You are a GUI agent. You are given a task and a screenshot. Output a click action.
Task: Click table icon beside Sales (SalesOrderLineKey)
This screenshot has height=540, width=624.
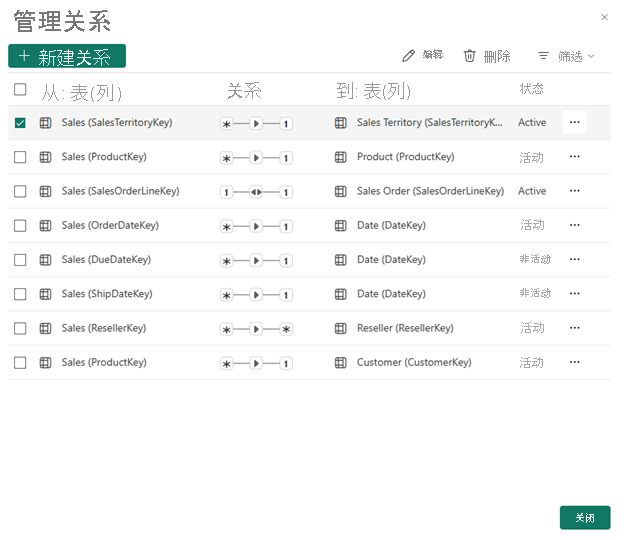click(x=45, y=191)
